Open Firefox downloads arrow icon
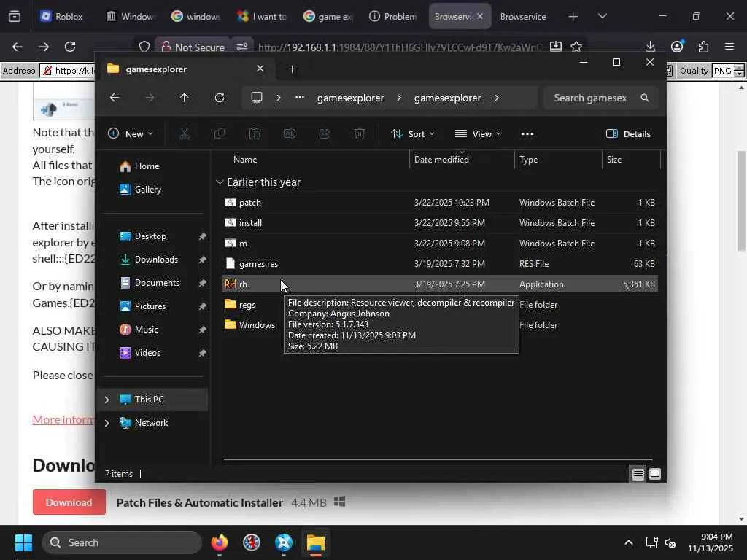 click(x=650, y=47)
